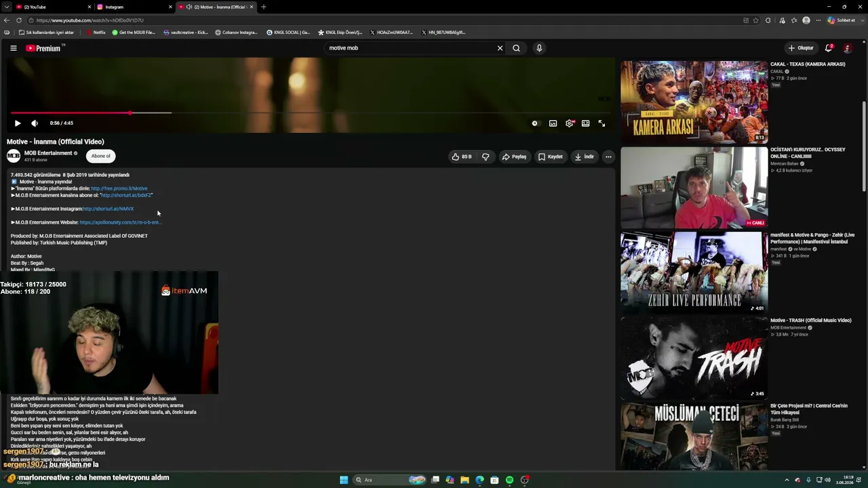
Task: Open a new browser tab
Action: coord(263,7)
